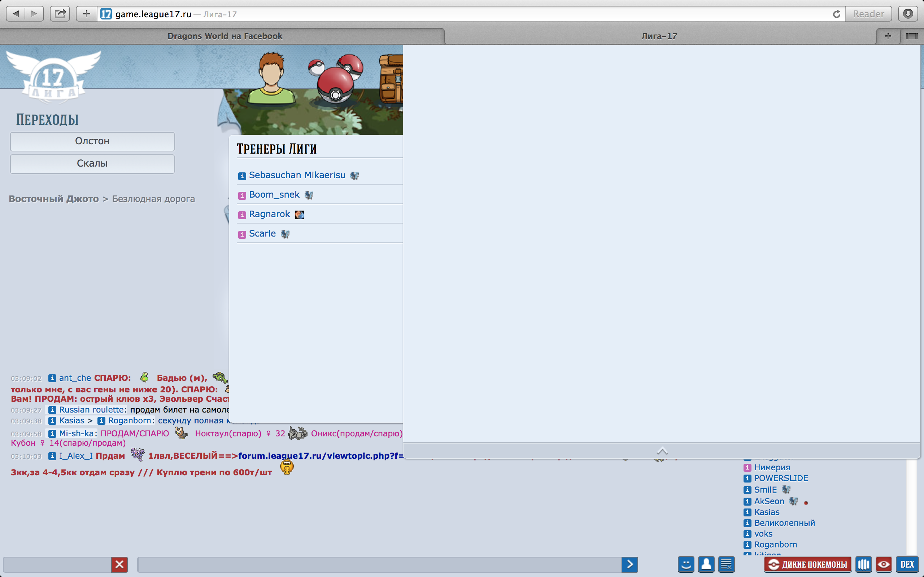Toggle the red eye visibility button
The height and width of the screenshot is (577, 924).
[x=884, y=564]
